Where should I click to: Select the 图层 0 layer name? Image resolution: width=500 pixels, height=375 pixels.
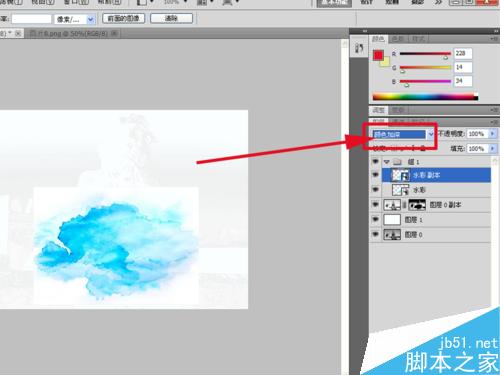click(414, 235)
